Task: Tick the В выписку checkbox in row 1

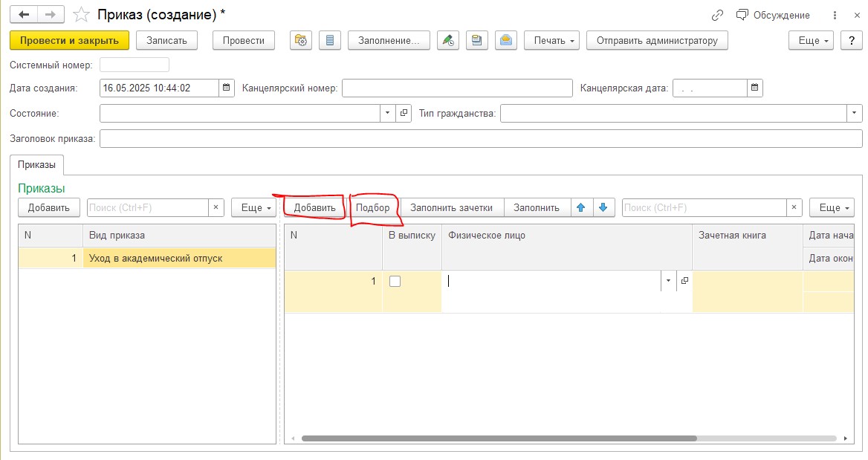Action: 395,281
